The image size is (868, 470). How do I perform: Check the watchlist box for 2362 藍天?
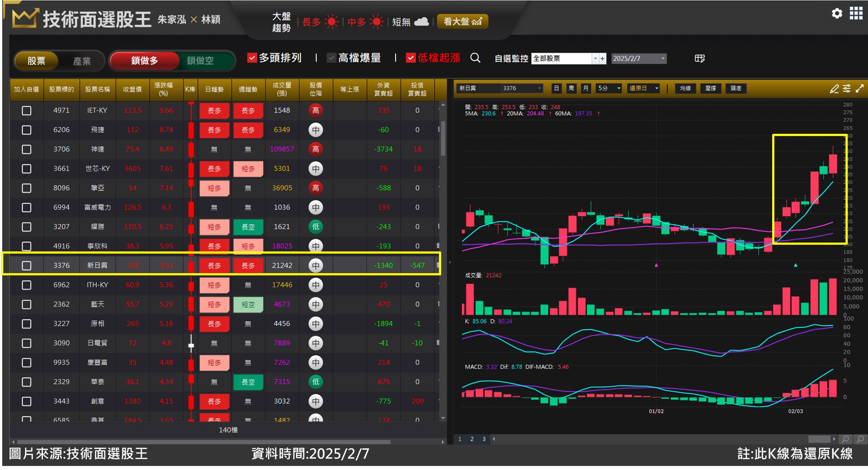27,304
